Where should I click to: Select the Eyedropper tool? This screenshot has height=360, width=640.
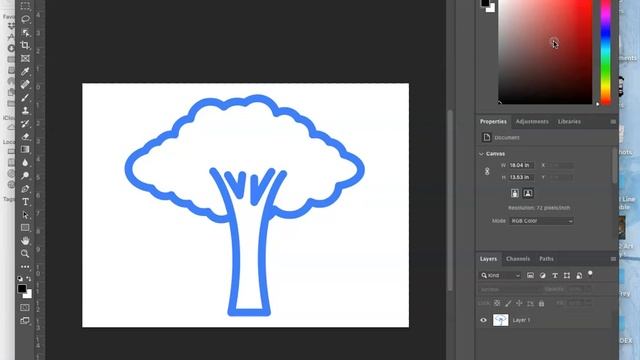tap(25, 71)
